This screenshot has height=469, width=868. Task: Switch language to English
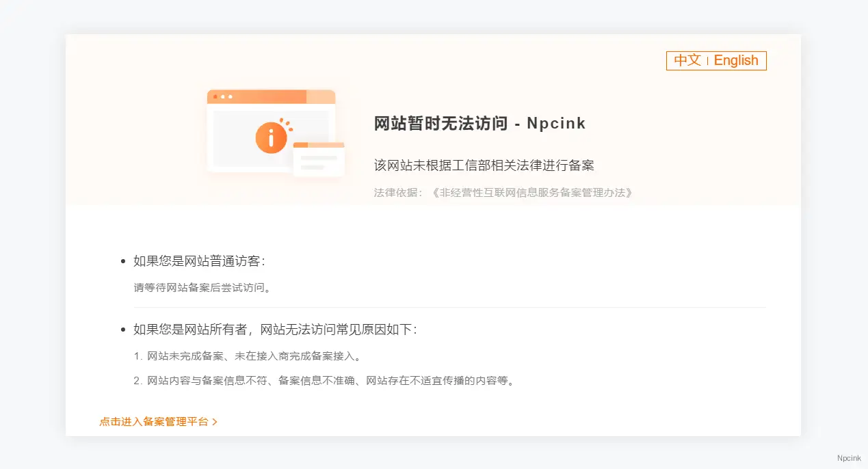point(736,60)
